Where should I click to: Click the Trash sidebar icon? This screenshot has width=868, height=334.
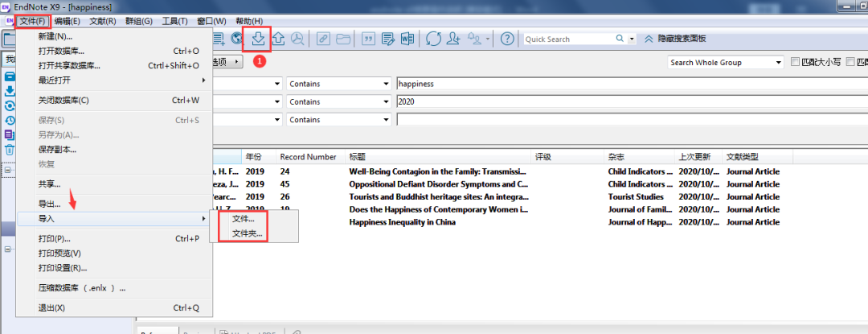coord(10,149)
